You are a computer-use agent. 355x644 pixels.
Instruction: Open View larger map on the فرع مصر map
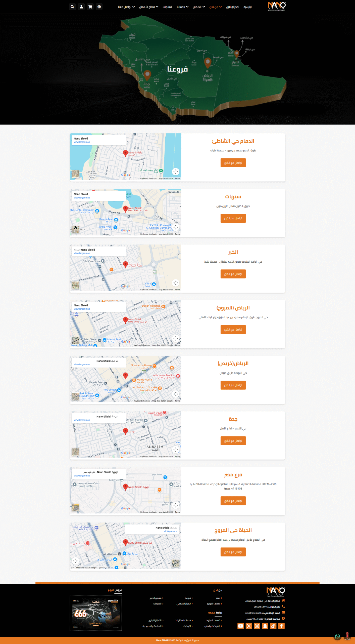tap(82, 476)
